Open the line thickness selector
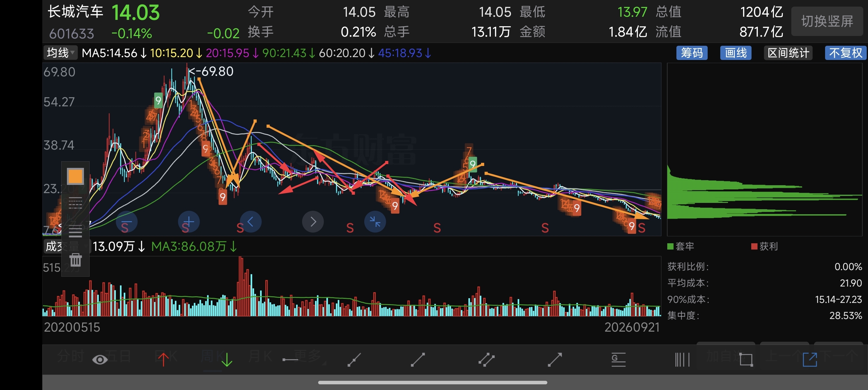 tap(75, 231)
